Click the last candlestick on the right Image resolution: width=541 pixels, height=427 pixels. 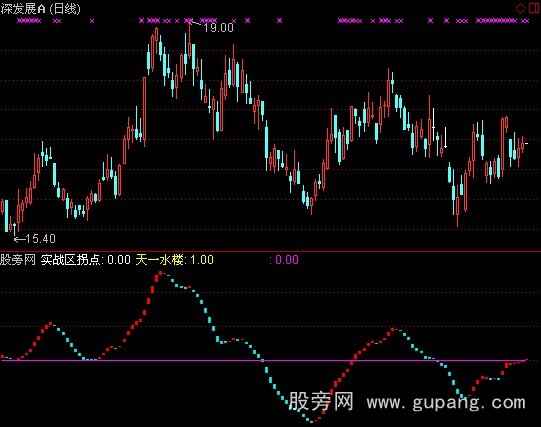coord(527,143)
